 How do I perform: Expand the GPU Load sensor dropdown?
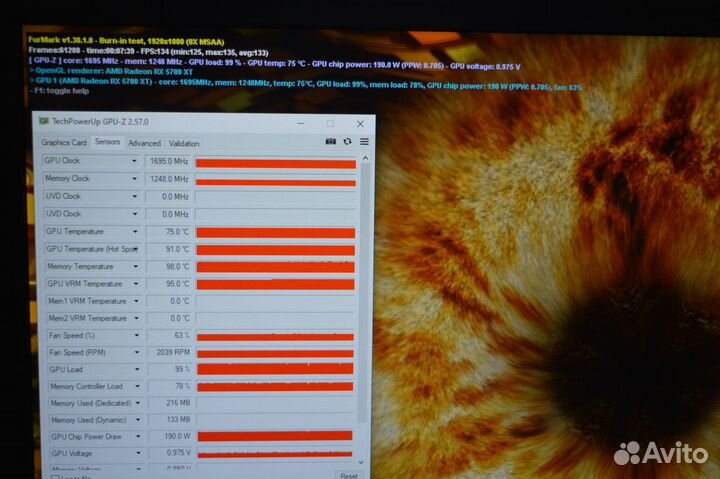136,369
